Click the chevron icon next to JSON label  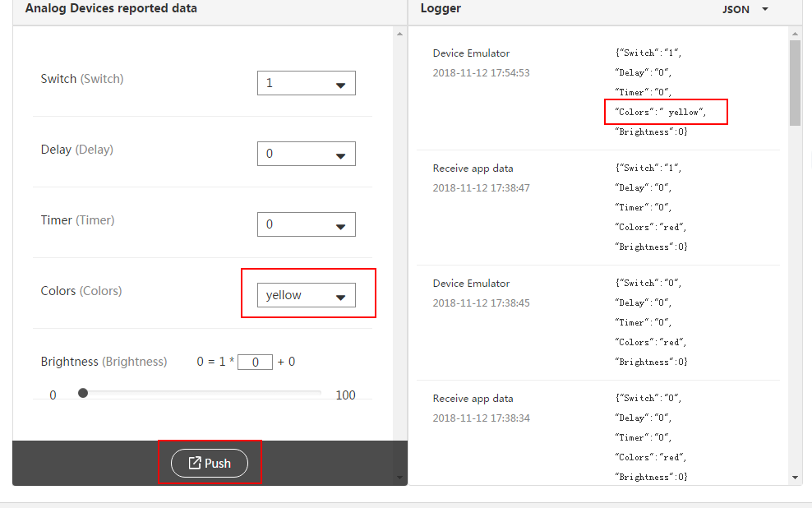[764, 9]
